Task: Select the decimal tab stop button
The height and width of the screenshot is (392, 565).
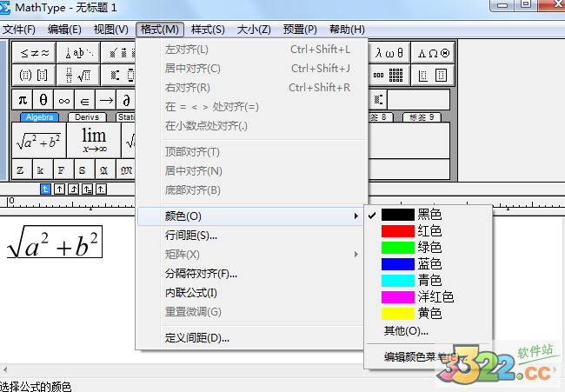Action: 101,189
